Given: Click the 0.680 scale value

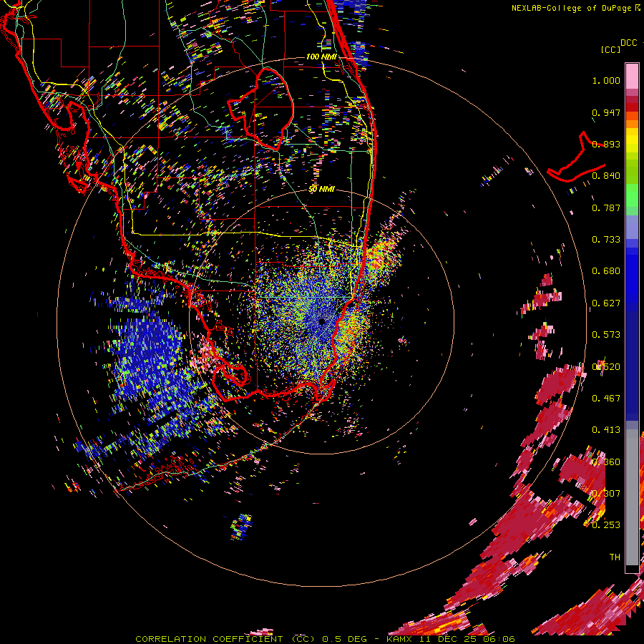Looking at the screenshot, I should (x=606, y=271).
